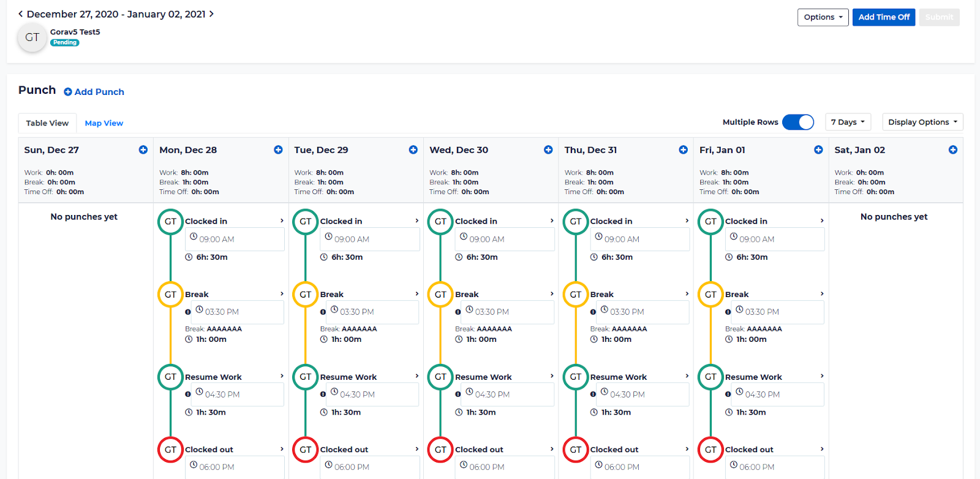This screenshot has width=980, height=479.
Task: Switch to the Map View tab
Action: point(104,123)
